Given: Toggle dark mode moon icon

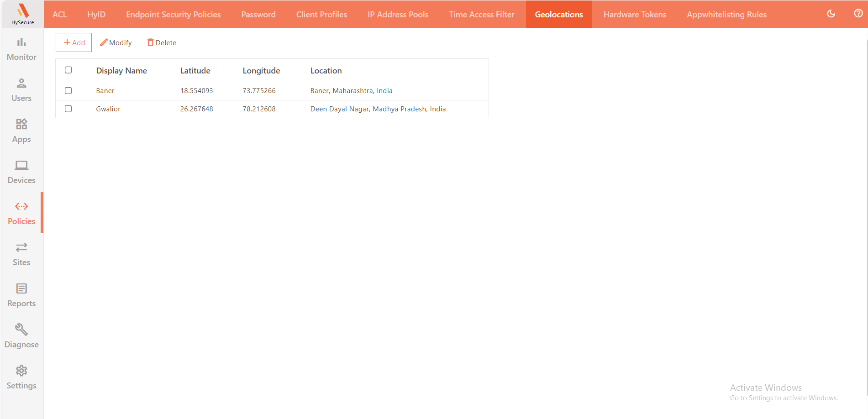Looking at the screenshot, I should pos(831,14).
